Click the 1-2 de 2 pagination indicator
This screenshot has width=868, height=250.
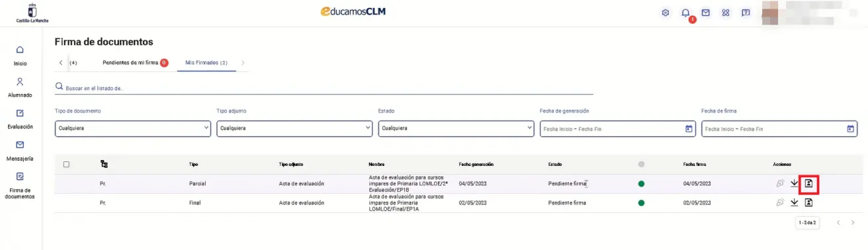(807, 222)
